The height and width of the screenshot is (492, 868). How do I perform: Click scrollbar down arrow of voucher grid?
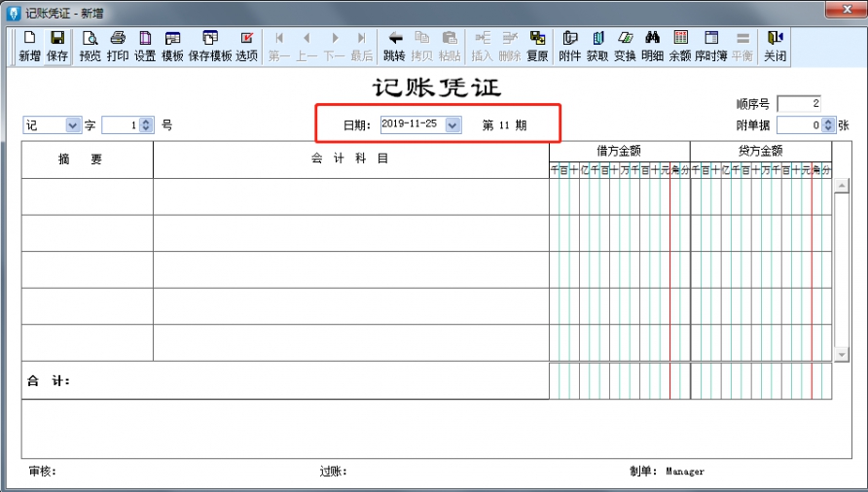tap(841, 354)
